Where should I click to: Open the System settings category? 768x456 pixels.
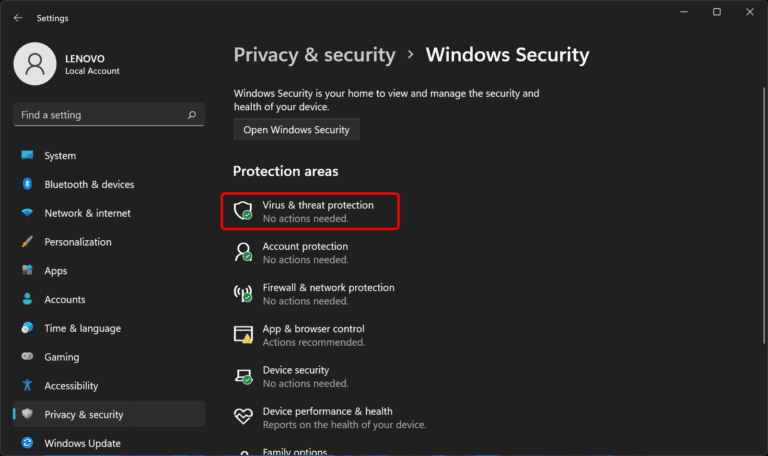[60, 156]
